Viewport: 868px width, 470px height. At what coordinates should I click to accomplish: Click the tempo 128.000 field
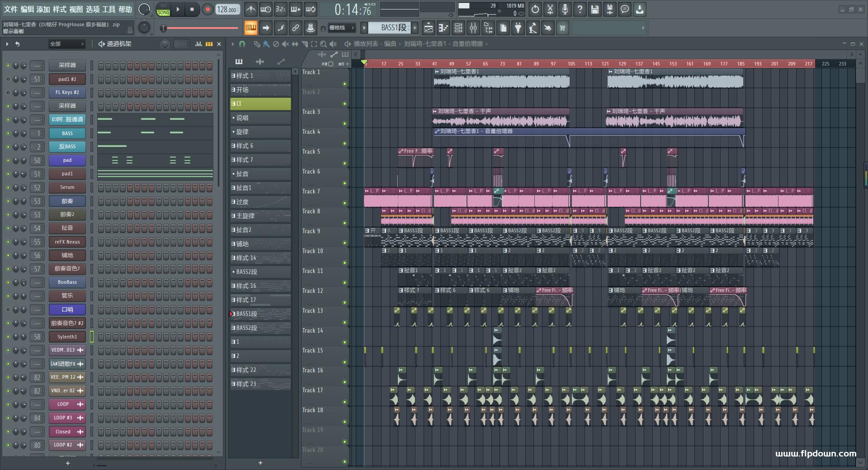(227, 9)
